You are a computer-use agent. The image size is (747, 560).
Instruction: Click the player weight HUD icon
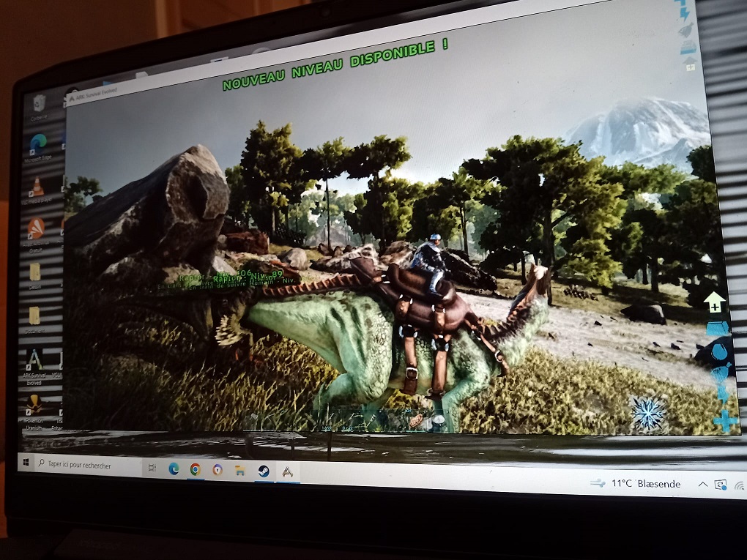(x=718, y=329)
